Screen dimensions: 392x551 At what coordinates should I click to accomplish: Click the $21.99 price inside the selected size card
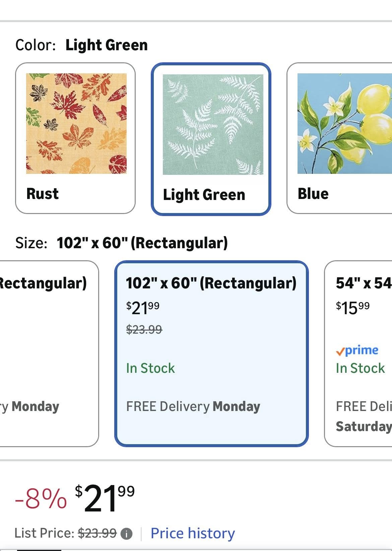click(142, 307)
